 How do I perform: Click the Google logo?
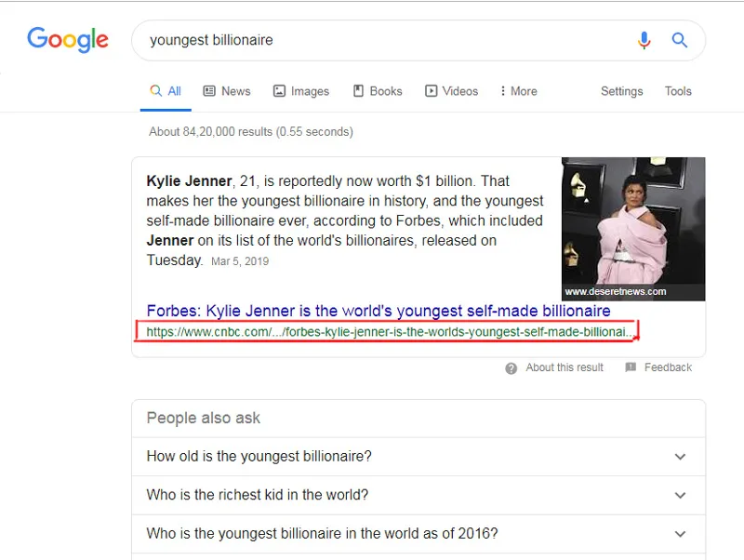tap(67, 39)
